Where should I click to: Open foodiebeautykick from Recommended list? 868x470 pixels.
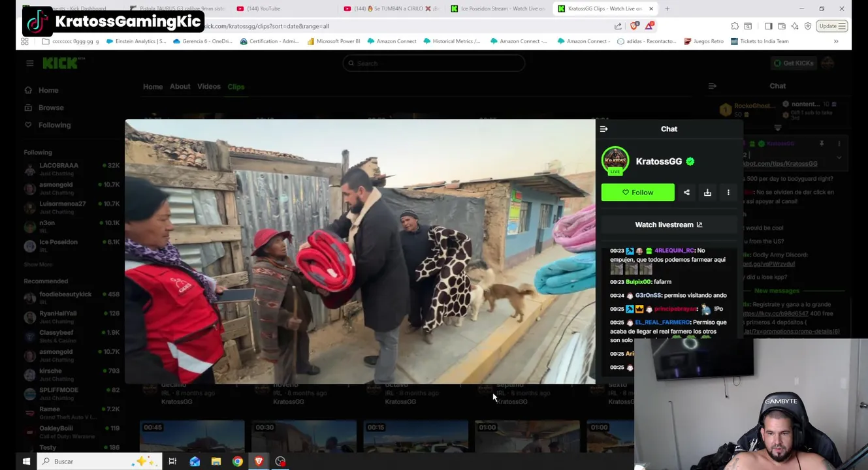coord(72,297)
